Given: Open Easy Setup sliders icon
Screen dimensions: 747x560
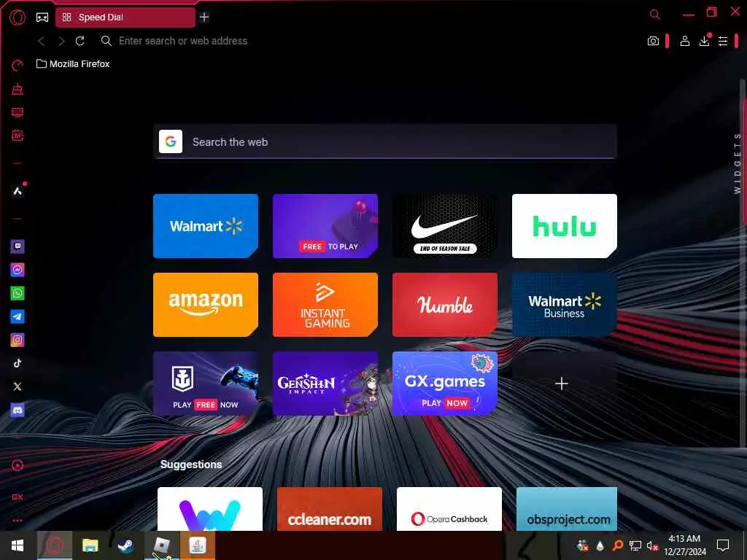Looking at the screenshot, I should coord(723,42).
